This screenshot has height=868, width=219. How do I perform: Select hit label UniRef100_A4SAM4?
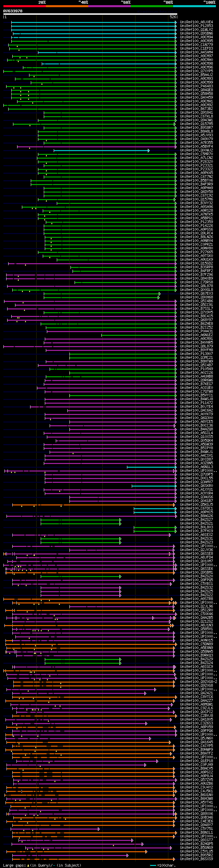pos(196,52)
